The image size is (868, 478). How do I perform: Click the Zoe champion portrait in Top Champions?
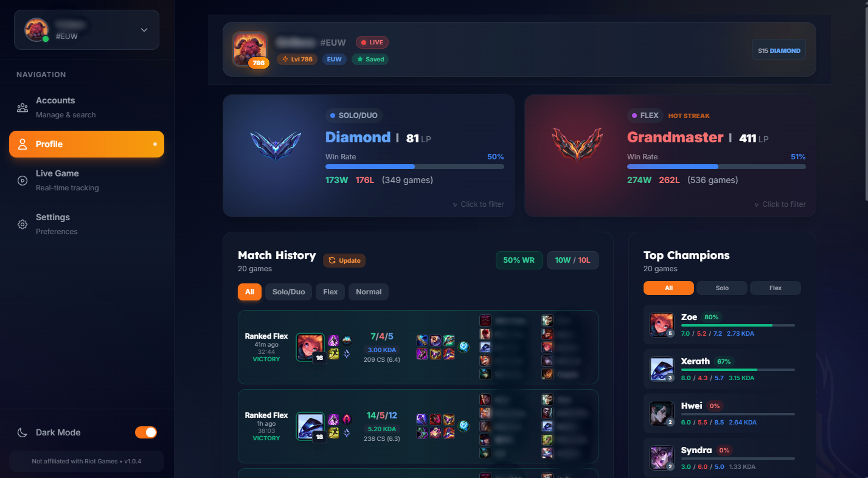click(x=662, y=325)
